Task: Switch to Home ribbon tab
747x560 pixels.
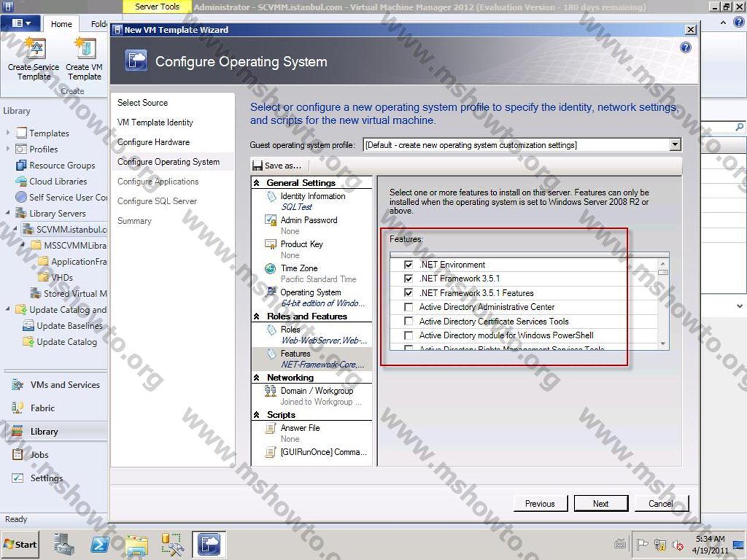Action: pyautogui.click(x=61, y=24)
